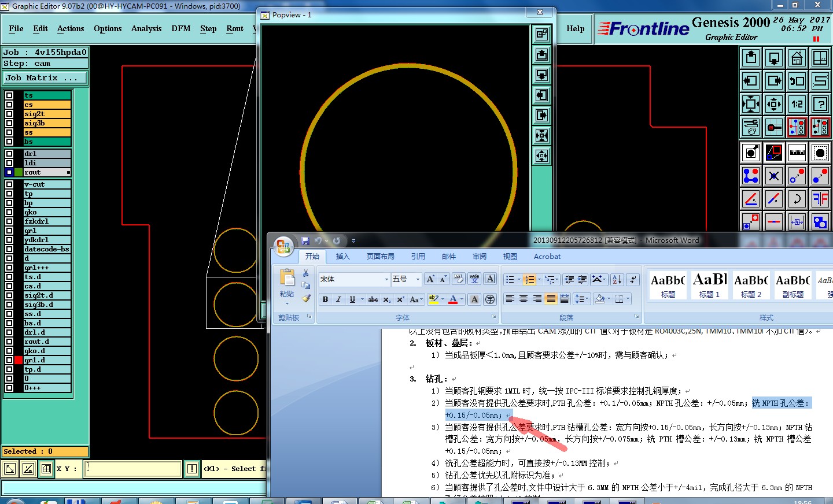Screen dimensions: 833x504
Task: Click the home view icon in Genesis toolbar
Action: (797, 58)
